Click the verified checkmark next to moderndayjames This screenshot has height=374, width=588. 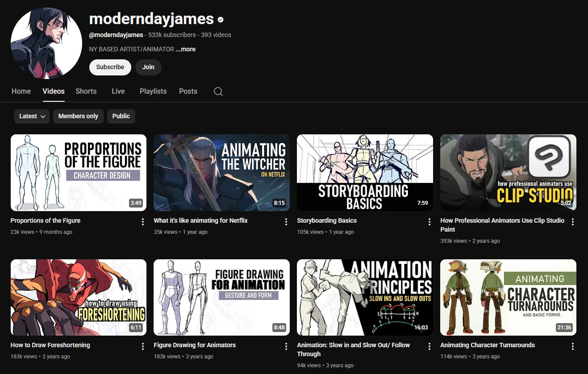click(x=220, y=20)
